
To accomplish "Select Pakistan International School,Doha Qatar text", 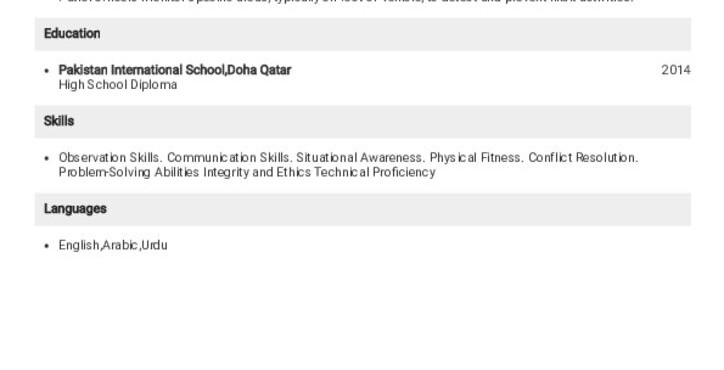I will coord(175,70).
